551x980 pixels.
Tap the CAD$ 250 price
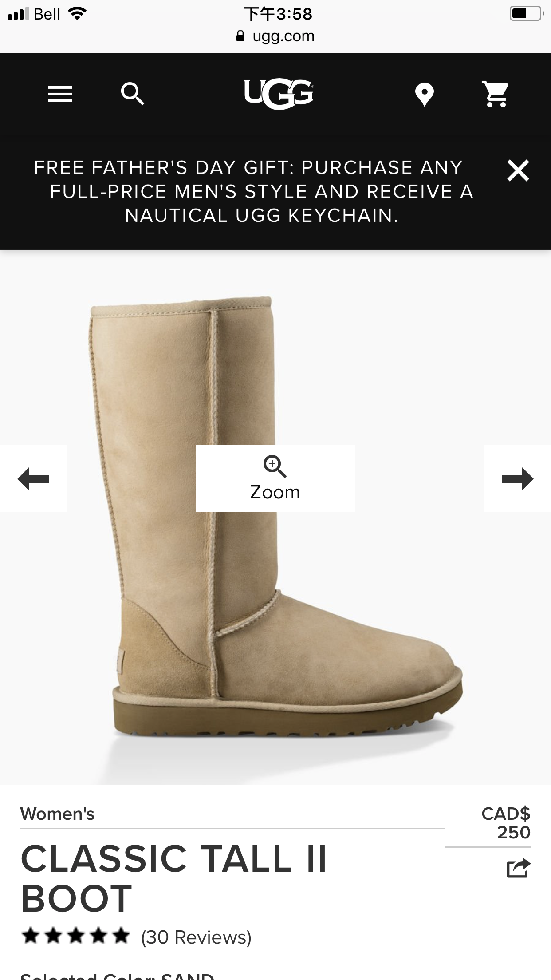(x=506, y=823)
